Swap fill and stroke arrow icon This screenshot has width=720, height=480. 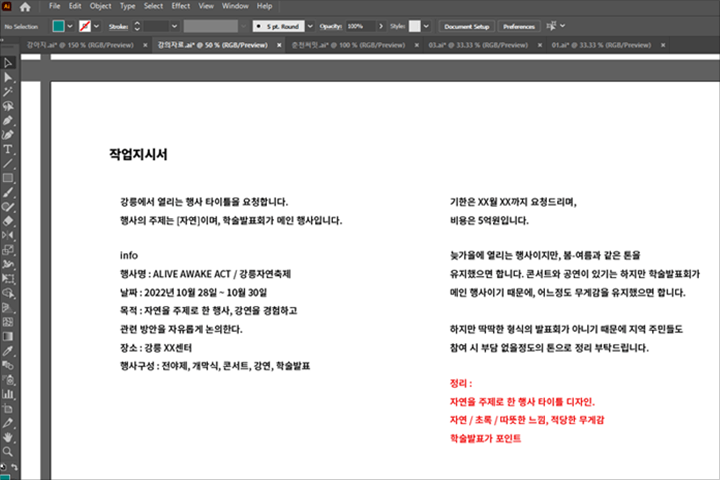coord(14,467)
